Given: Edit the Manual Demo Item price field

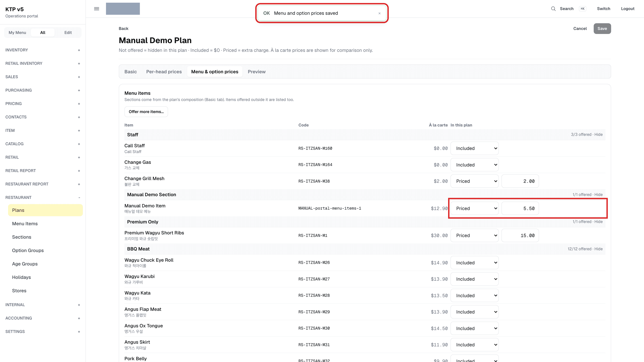Looking at the screenshot, I should (520, 208).
